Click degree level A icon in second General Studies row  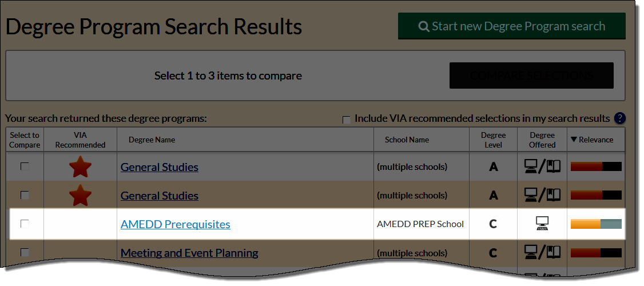pyautogui.click(x=493, y=196)
